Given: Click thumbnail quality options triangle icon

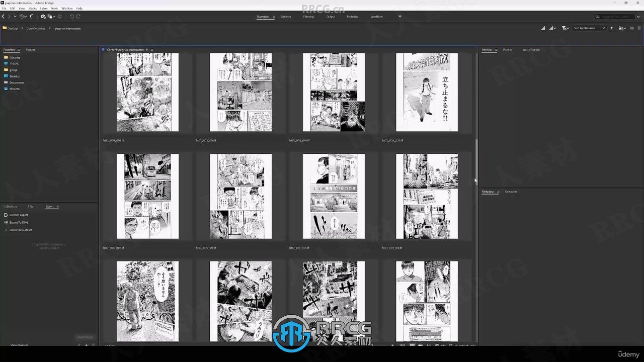Looking at the screenshot, I should [543, 28].
